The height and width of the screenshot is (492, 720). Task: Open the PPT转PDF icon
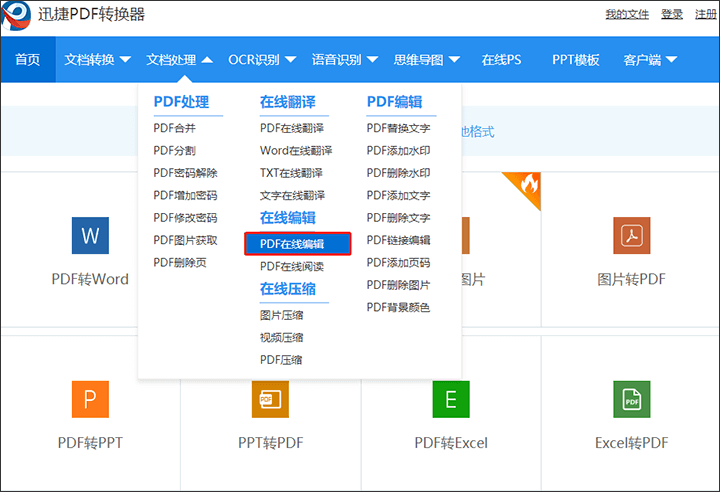pyautogui.click(x=270, y=399)
